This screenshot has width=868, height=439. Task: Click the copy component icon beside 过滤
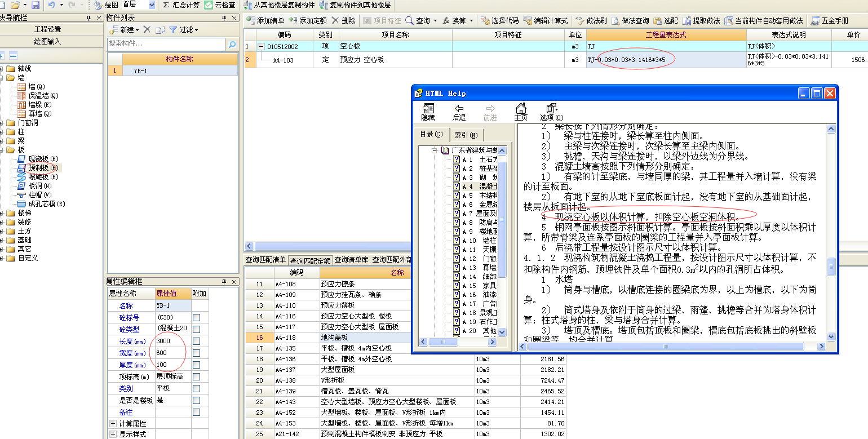pyautogui.click(x=160, y=29)
